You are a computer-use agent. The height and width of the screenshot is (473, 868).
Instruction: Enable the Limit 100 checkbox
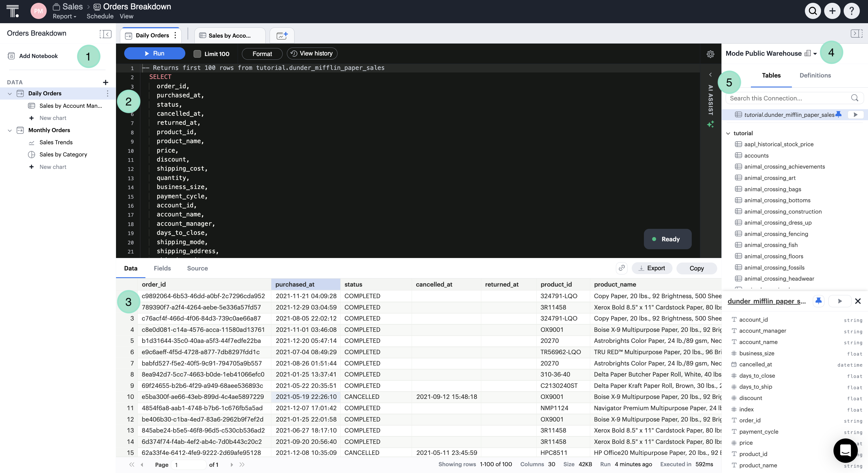click(197, 53)
